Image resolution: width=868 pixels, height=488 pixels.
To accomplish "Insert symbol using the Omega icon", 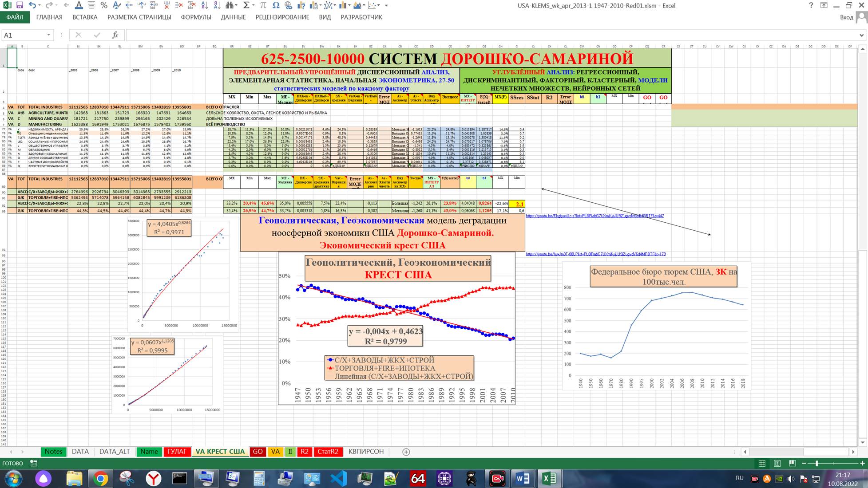I will [x=276, y=5].
